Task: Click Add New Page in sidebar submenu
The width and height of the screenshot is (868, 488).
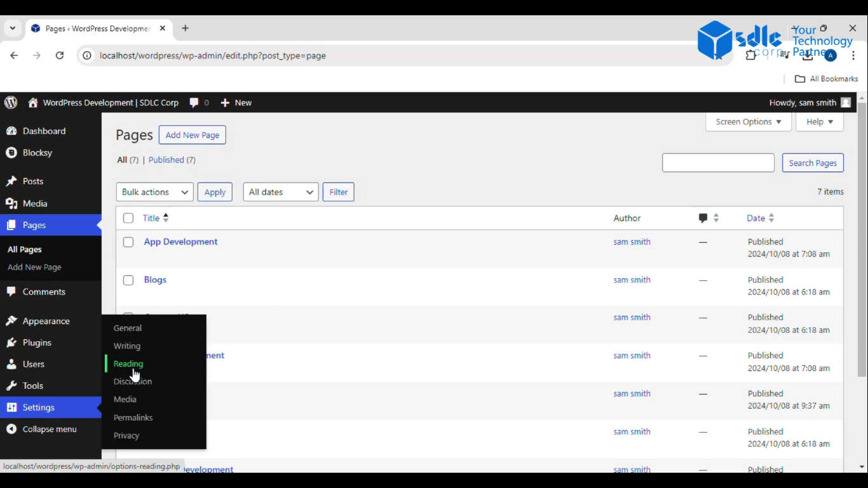Action: [x=34, y=268]
